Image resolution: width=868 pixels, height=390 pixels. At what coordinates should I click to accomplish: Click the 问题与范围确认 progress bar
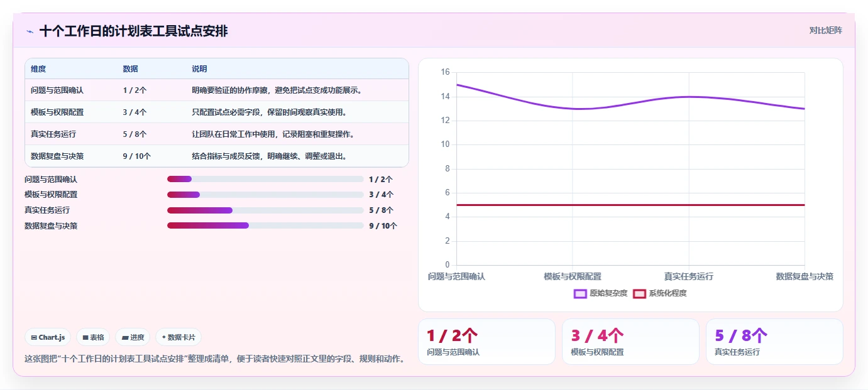point(265,179)
